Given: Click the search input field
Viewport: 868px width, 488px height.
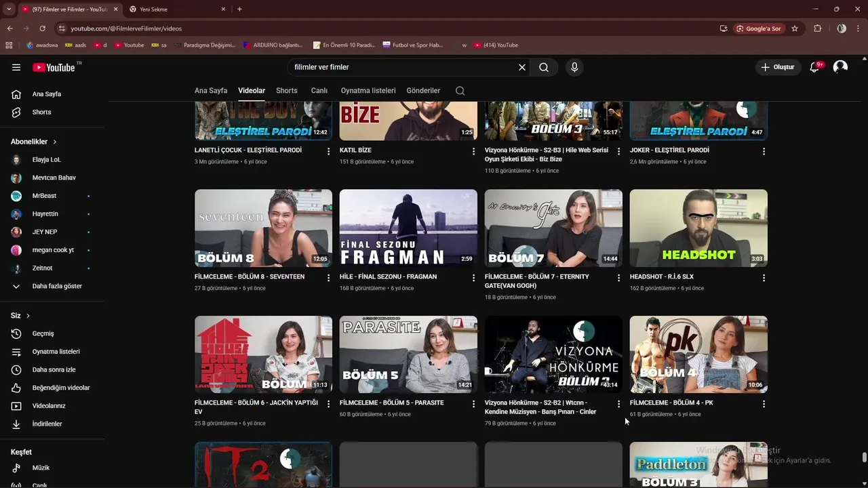Looking at the screenshot, I should tap(403, 67).
